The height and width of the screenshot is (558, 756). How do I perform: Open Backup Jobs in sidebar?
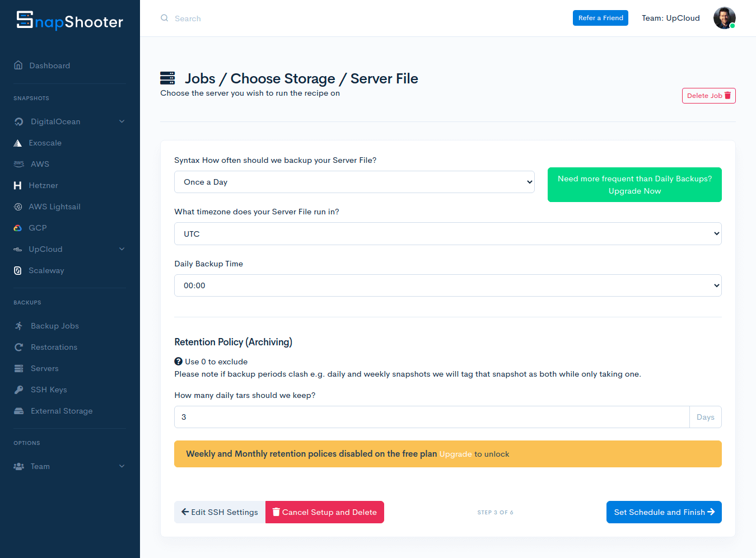click(x=54, y=326)
